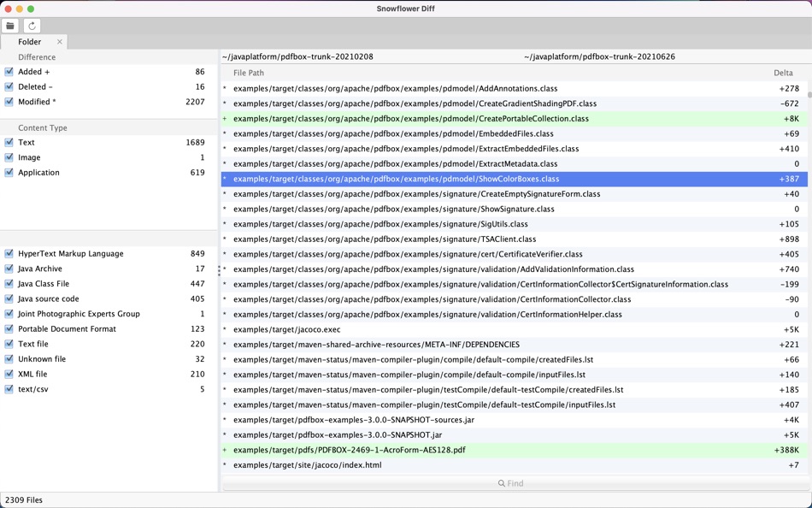Close the Folder tab
This screenshot has width=812, height=508.
click(60, 42)
